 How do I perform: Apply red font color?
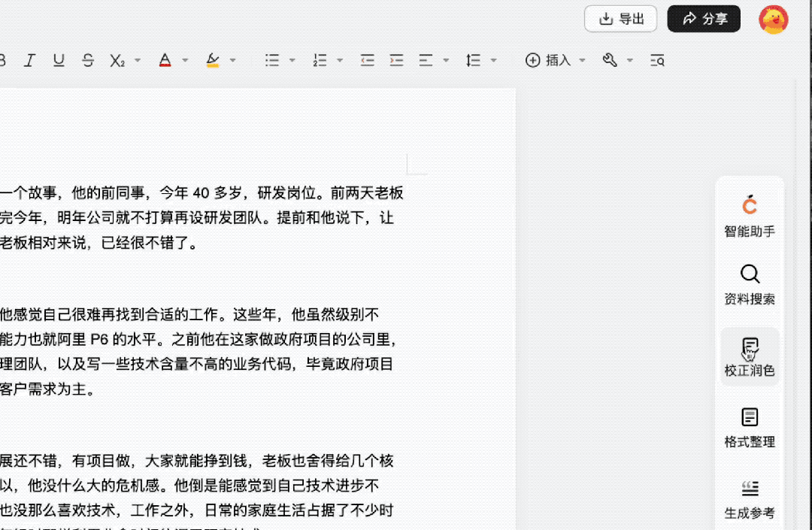coord(165,61)
